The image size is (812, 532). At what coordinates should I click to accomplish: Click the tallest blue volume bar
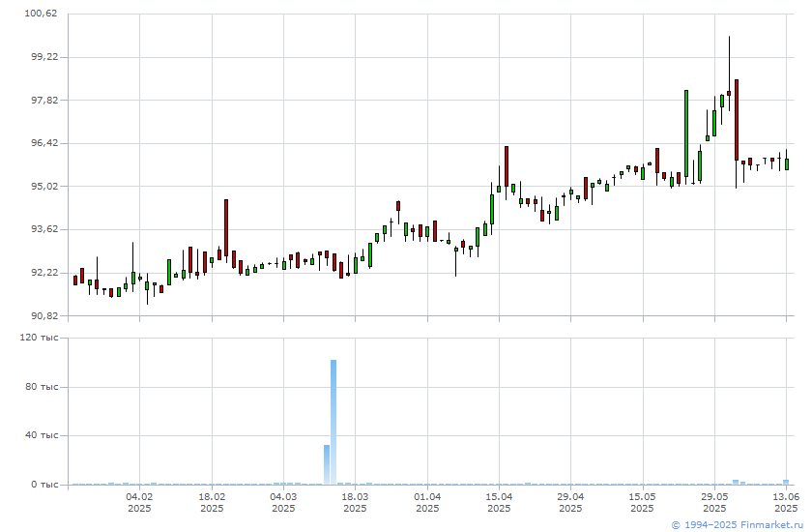(333, 422)
